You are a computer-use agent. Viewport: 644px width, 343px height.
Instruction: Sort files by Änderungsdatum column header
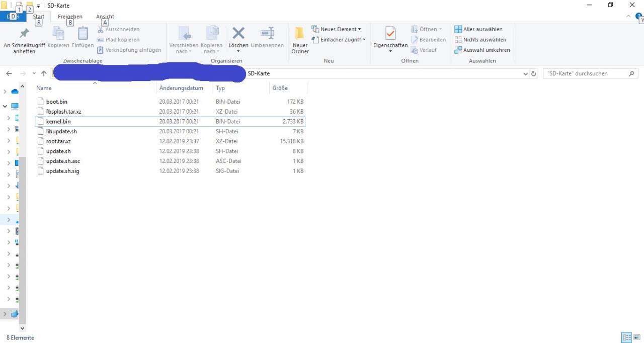coord(181,88)
